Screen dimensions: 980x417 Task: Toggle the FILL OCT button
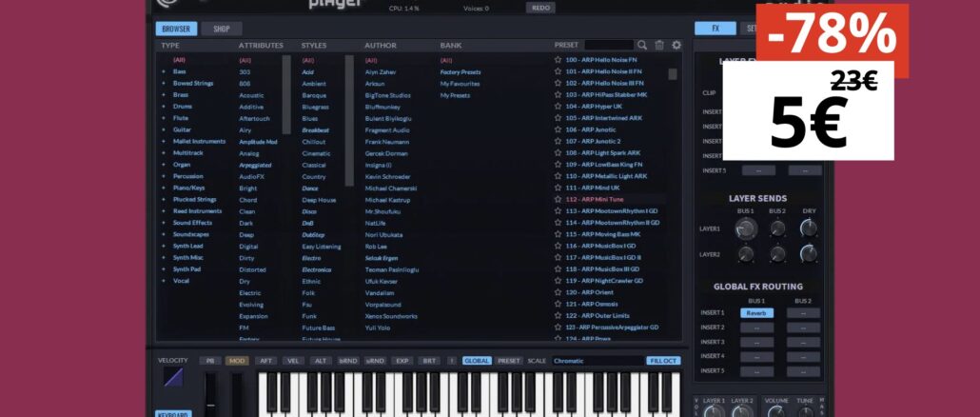pos(664,361)
